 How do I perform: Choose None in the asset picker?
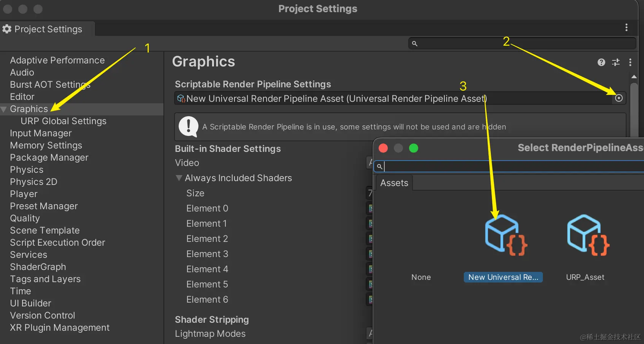[421, 277]
